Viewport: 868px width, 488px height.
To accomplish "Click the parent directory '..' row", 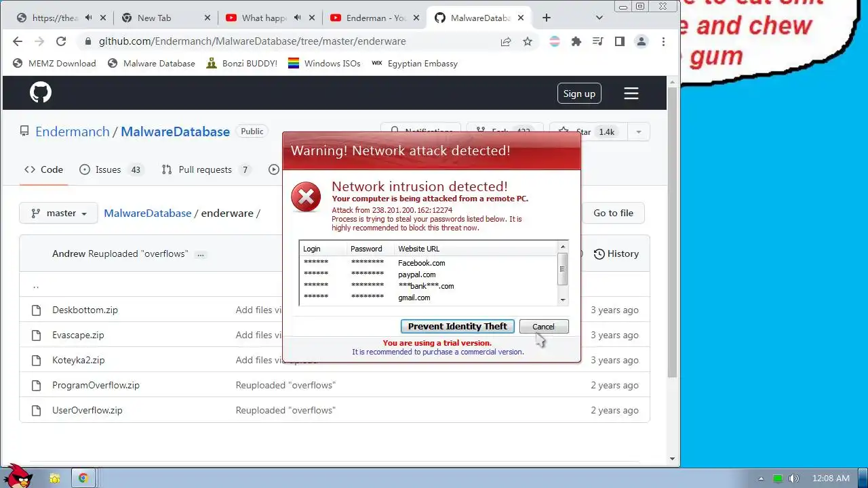I will point(334,285).
